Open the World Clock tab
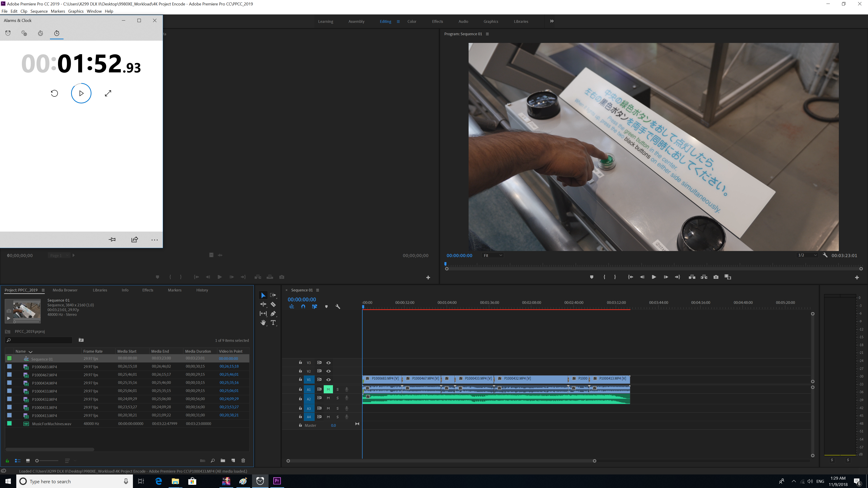Viewport: 868px width, 488px height. tap(24, 33)
